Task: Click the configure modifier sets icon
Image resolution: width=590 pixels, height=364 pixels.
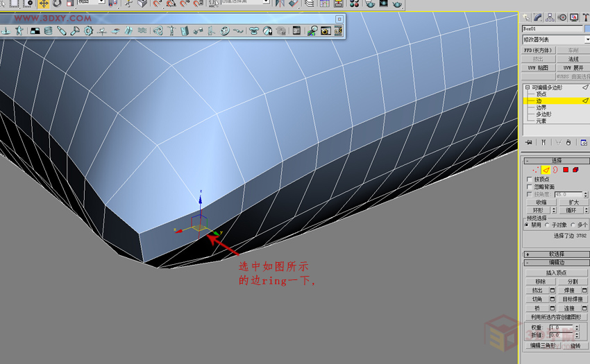Action: click(584, 142)
